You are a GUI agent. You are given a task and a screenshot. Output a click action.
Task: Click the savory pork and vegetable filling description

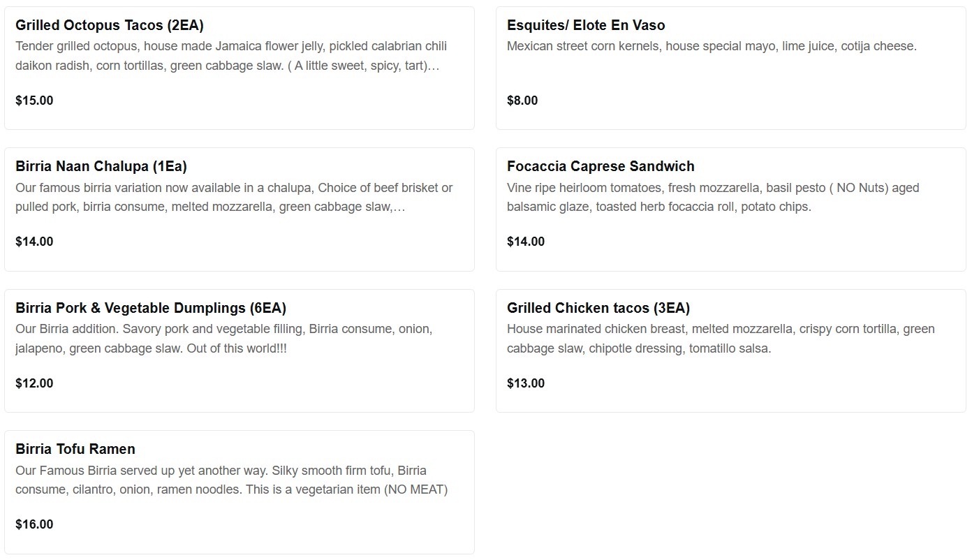coord(224,339)
